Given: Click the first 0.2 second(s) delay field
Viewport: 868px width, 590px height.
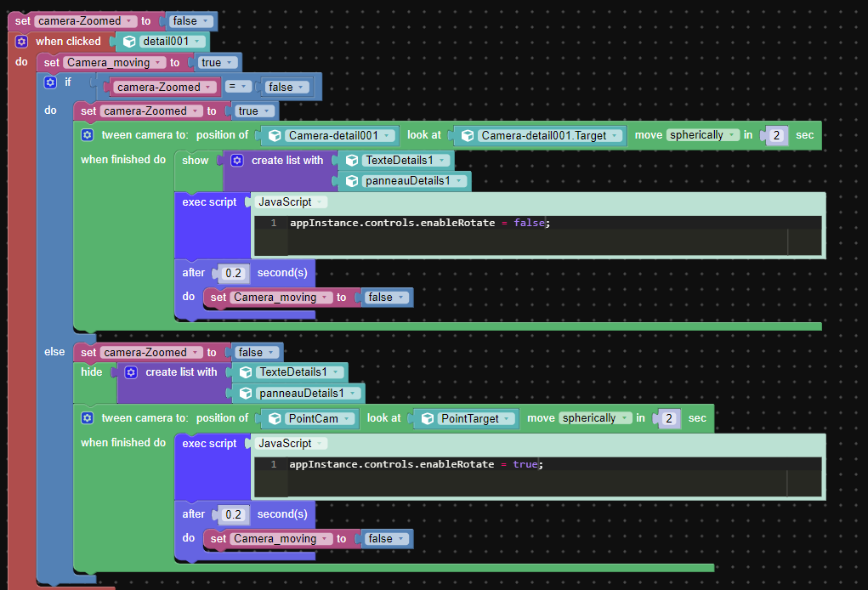Looking at the screenshot, I should click(x=233, y=273).
